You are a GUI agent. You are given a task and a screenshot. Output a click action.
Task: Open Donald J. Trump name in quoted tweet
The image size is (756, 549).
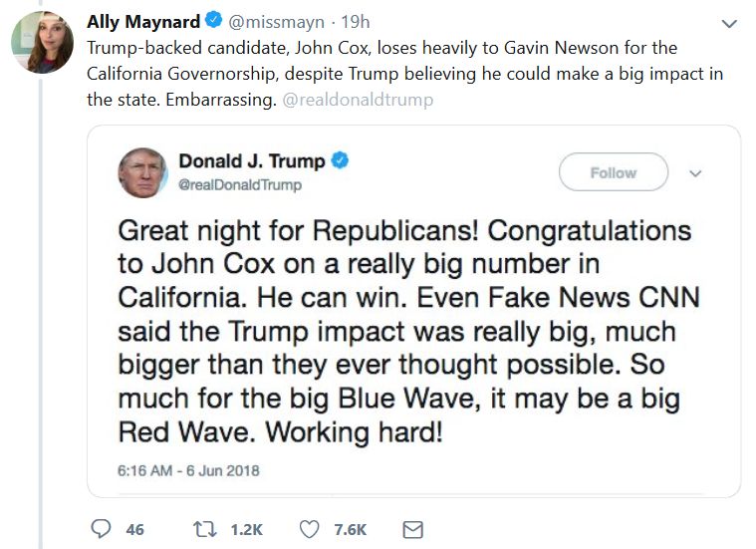click(253, 161)
